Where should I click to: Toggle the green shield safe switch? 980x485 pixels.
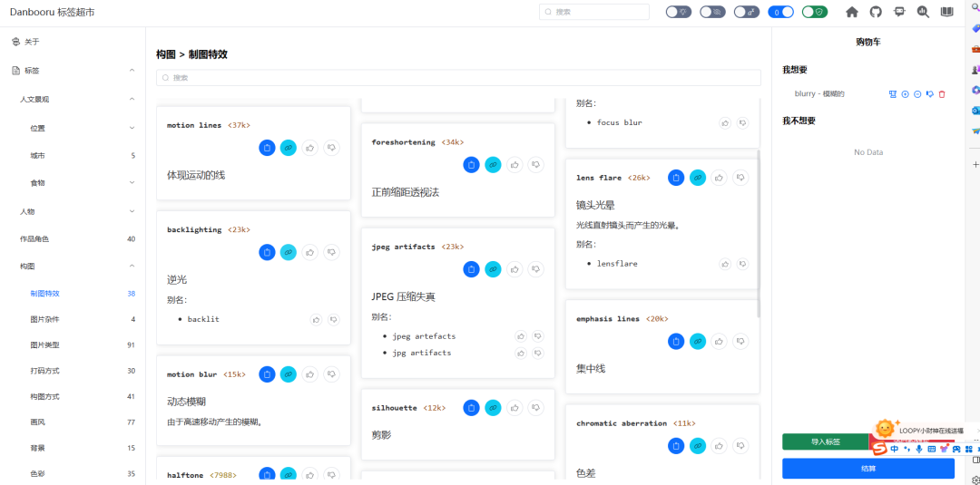[815, 12]
